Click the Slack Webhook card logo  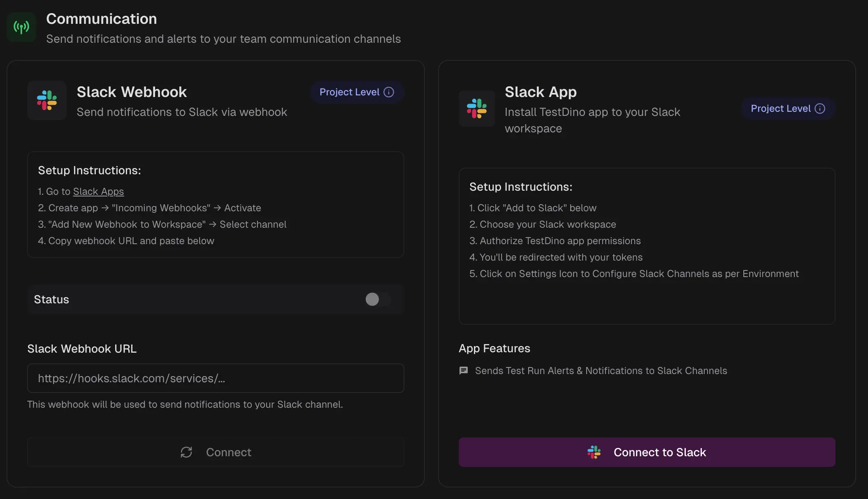coord(47,100)
